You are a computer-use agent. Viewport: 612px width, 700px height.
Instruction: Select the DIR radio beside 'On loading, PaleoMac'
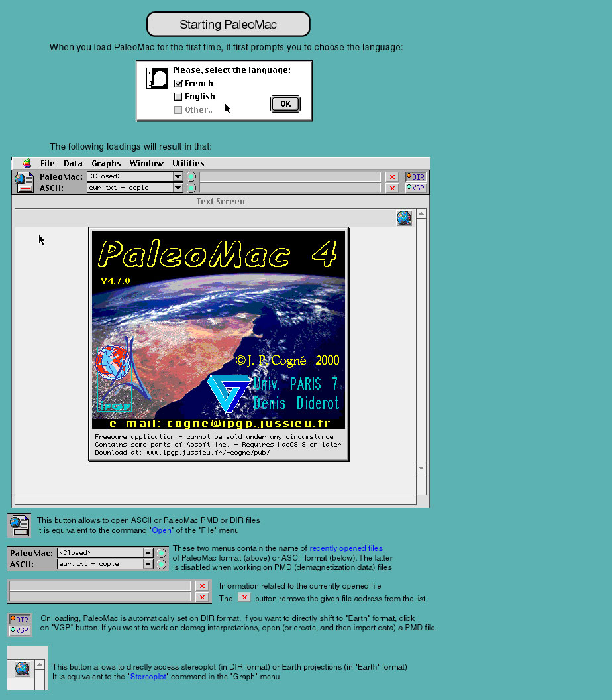(19, 619)
